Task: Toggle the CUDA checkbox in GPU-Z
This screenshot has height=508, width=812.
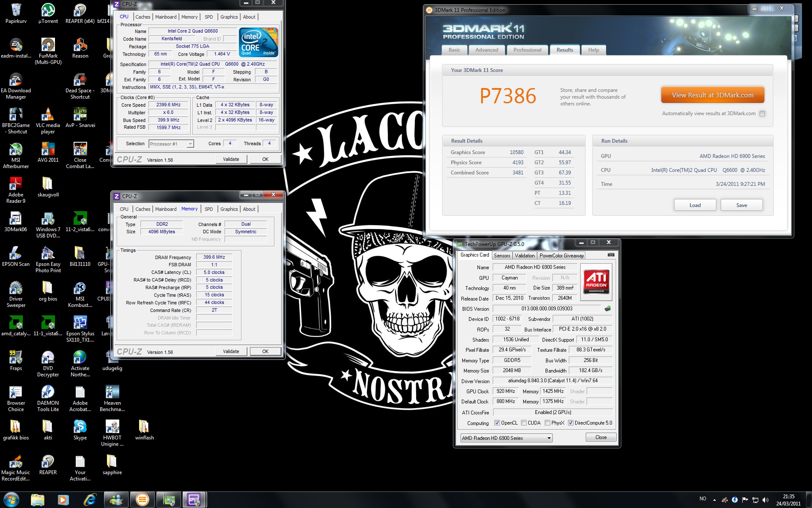Action: [x=524, y=423]
